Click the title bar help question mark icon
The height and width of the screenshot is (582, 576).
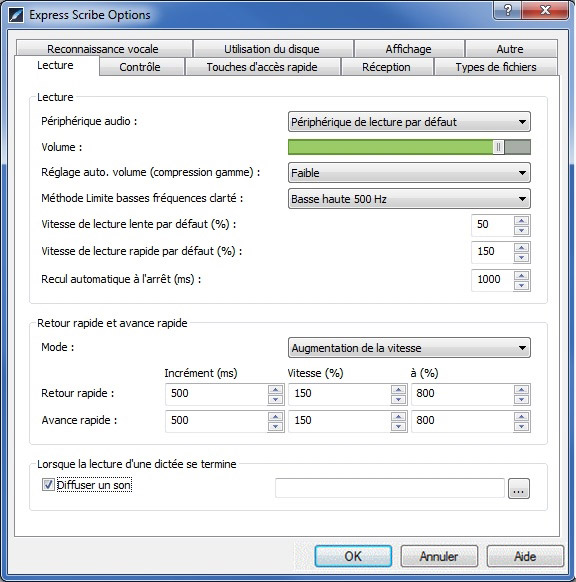507,10
